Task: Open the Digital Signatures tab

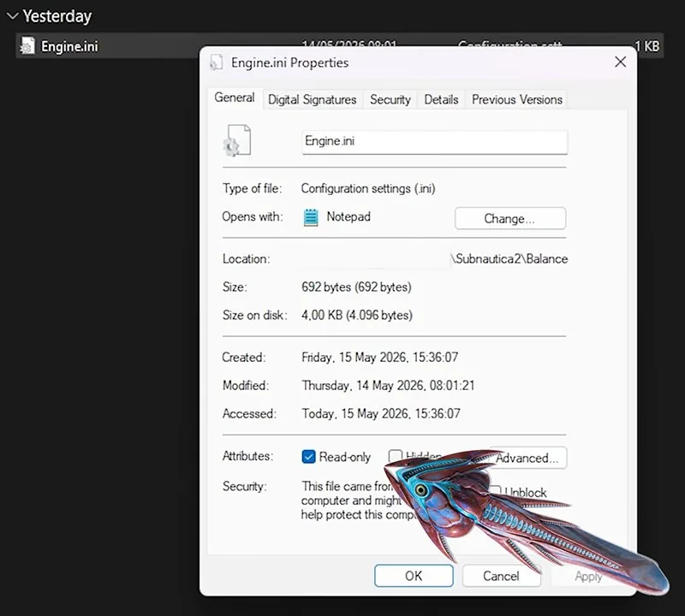Action: 312,99
